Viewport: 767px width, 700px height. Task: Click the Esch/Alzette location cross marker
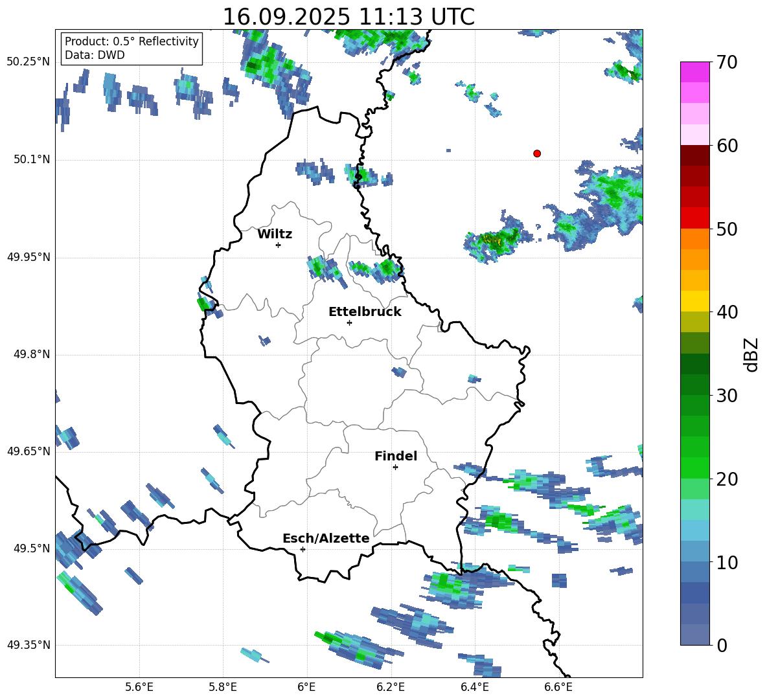[303, 549]
